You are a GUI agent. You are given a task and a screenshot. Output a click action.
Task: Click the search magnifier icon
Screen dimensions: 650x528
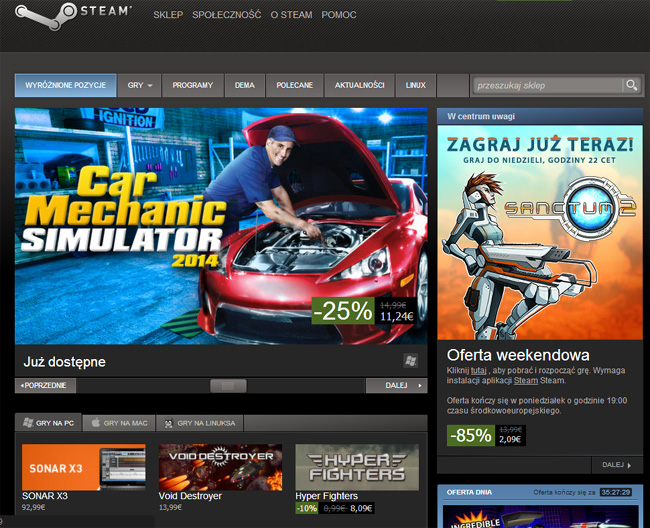coord(632,85)
